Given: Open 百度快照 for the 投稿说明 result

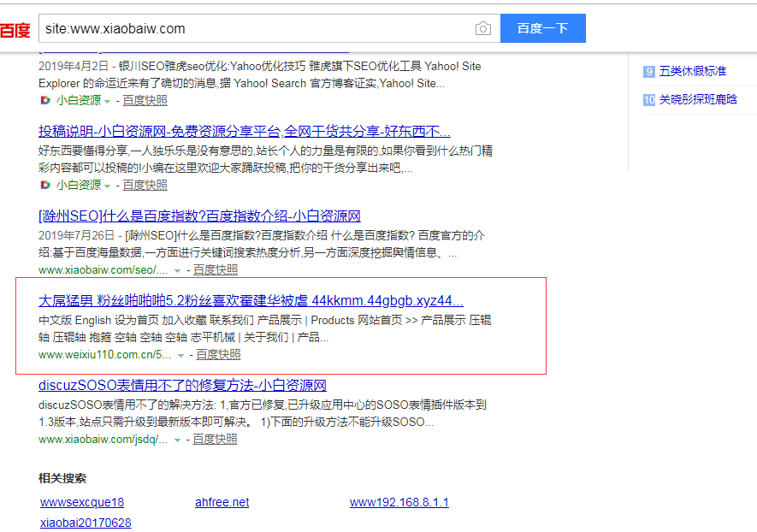Looking at the screenshot, I should (x=145, y=185).
